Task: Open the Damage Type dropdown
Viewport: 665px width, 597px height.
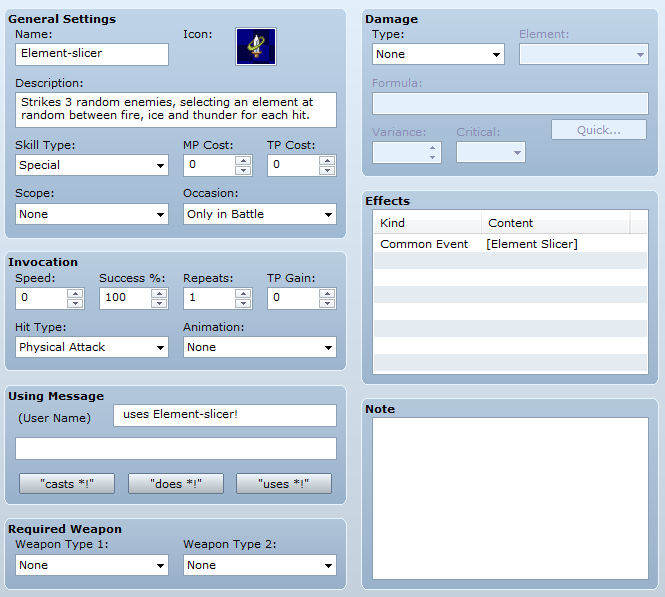Action: [438, 54]
